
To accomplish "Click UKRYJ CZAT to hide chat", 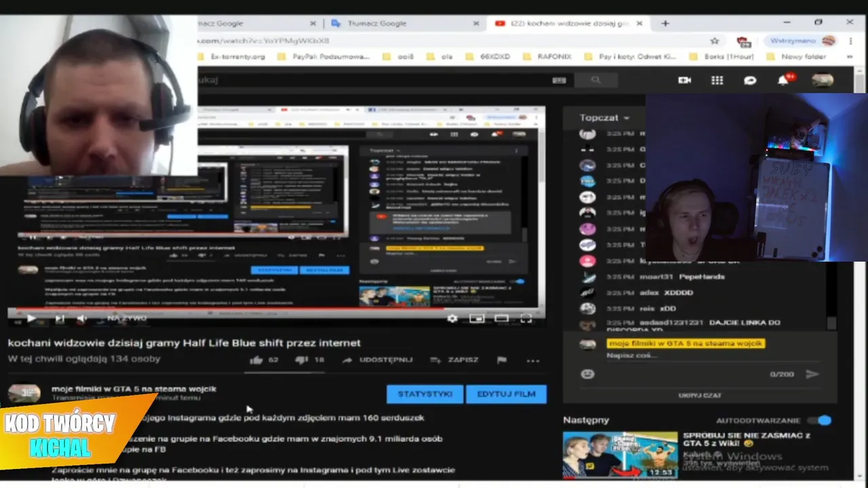I will (700, 395).
